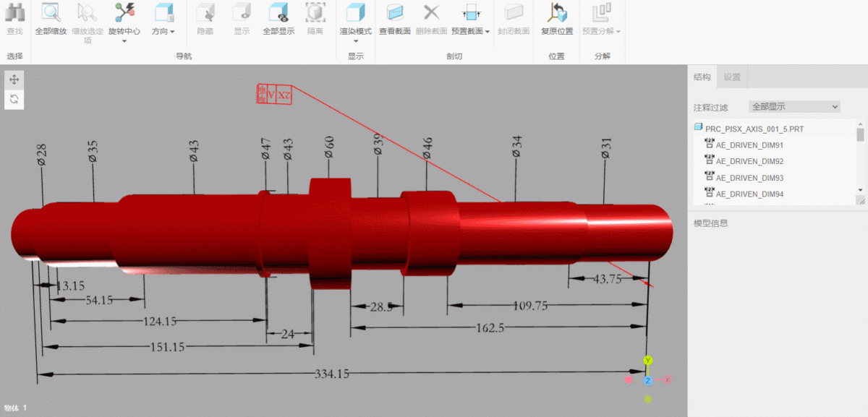868x417 pixels.
Task: Click the 全部缩放 zoom-all icon
Action: click(51, 12)
